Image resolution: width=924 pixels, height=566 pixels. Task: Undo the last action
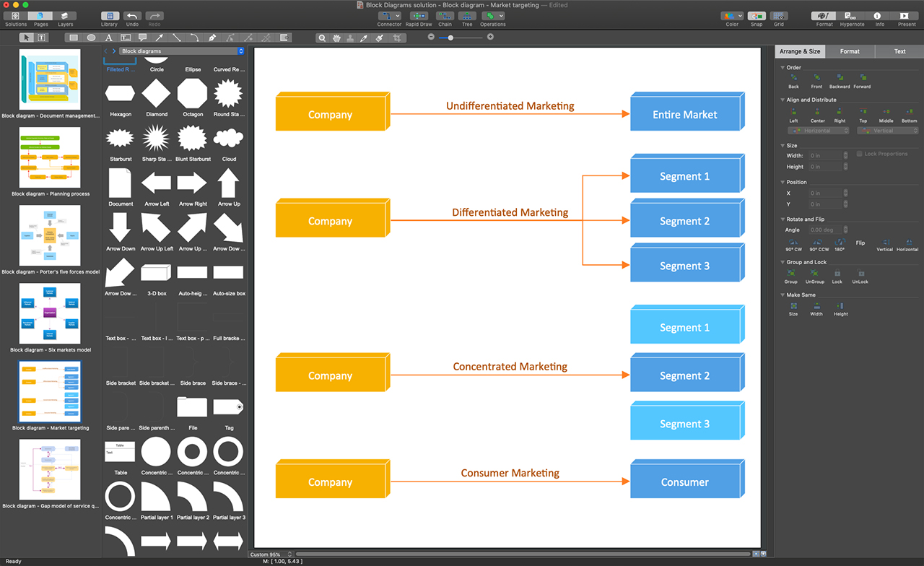(132, 16)
